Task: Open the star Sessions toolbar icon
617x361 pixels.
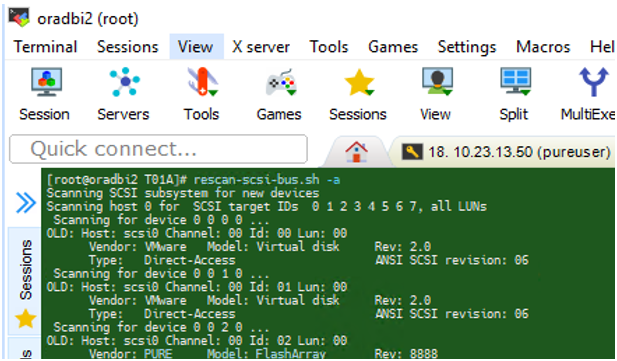Action: pyautogui.click(x=359, y=82)
